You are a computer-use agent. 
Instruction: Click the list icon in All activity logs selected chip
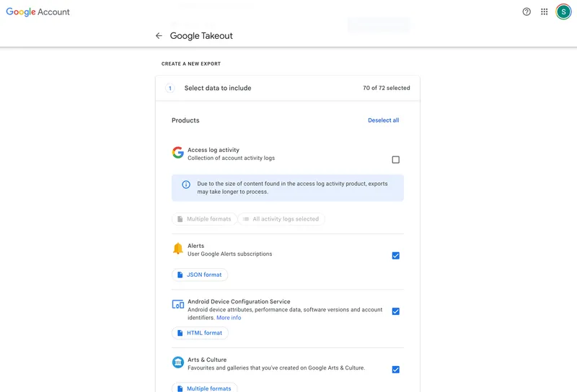point(246,219)
